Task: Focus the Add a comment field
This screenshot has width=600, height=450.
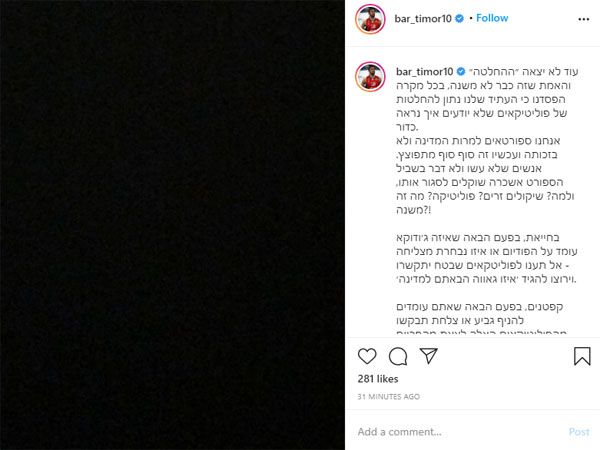Action: (x=459, y=432)
